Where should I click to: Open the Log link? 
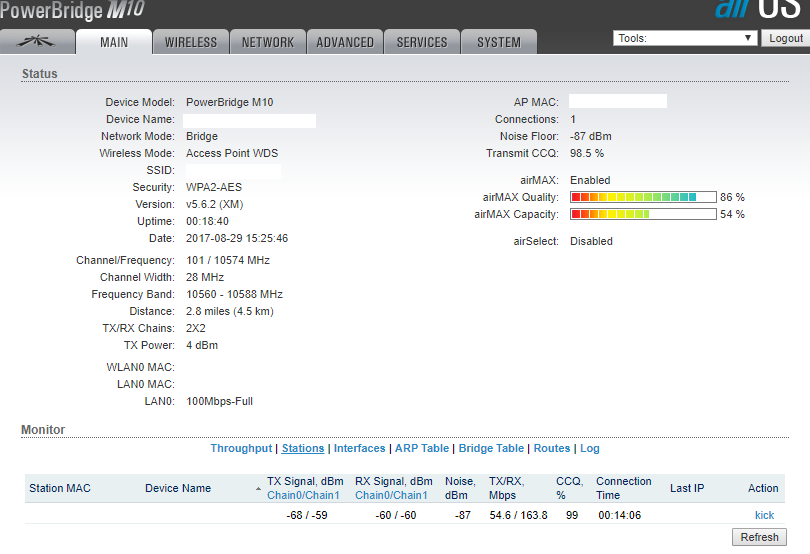(589, 448)
